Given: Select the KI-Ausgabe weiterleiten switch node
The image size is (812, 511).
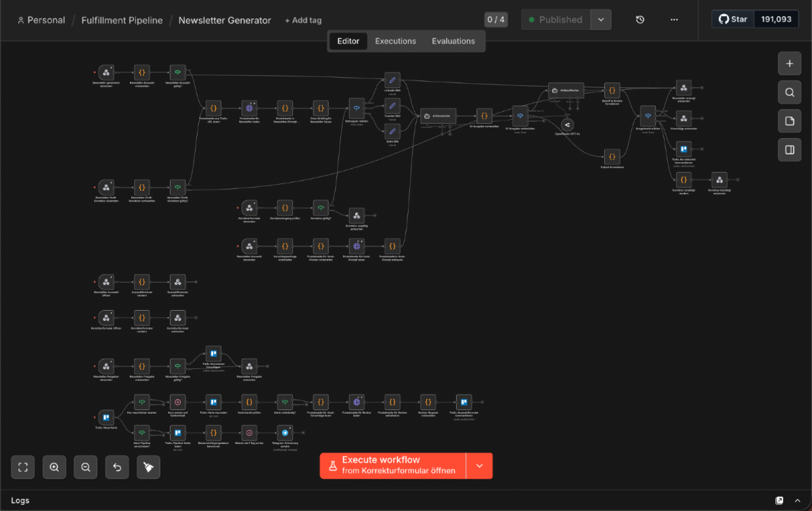Looking at the screenshot, I should [520, 116].
